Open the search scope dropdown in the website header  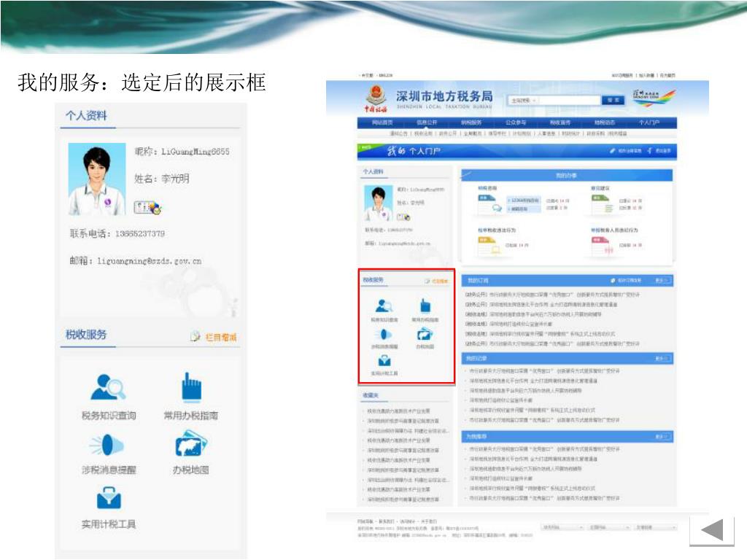coord(524,101)
